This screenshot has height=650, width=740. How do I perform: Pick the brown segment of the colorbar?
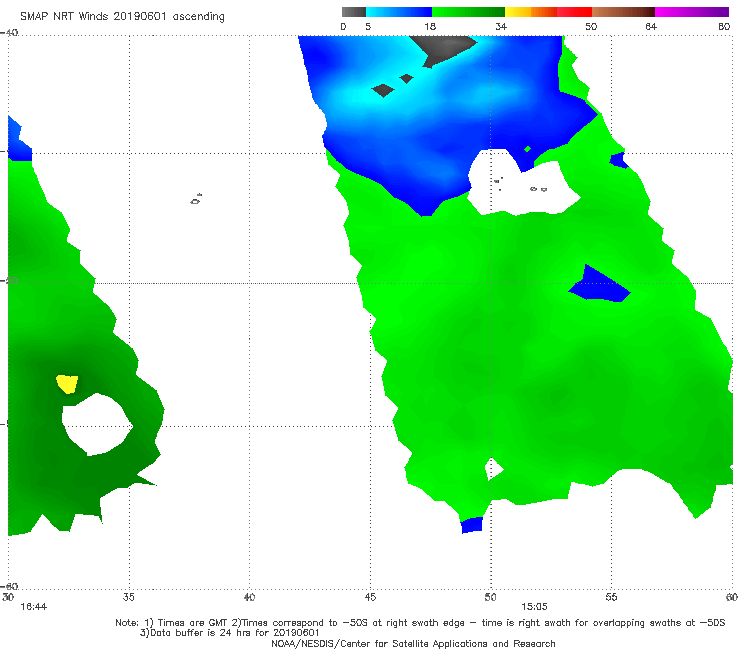pyautogui.click(x=623, y=12)
